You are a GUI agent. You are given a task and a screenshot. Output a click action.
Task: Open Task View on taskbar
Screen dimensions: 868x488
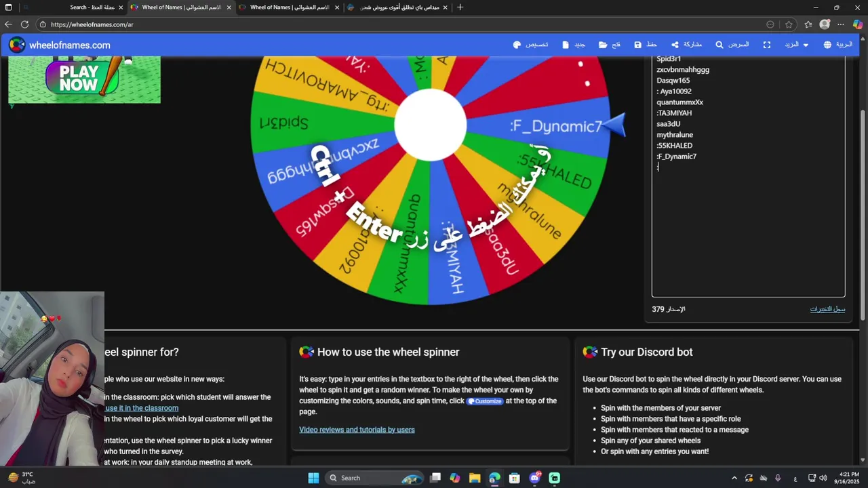tap(435, 478)
